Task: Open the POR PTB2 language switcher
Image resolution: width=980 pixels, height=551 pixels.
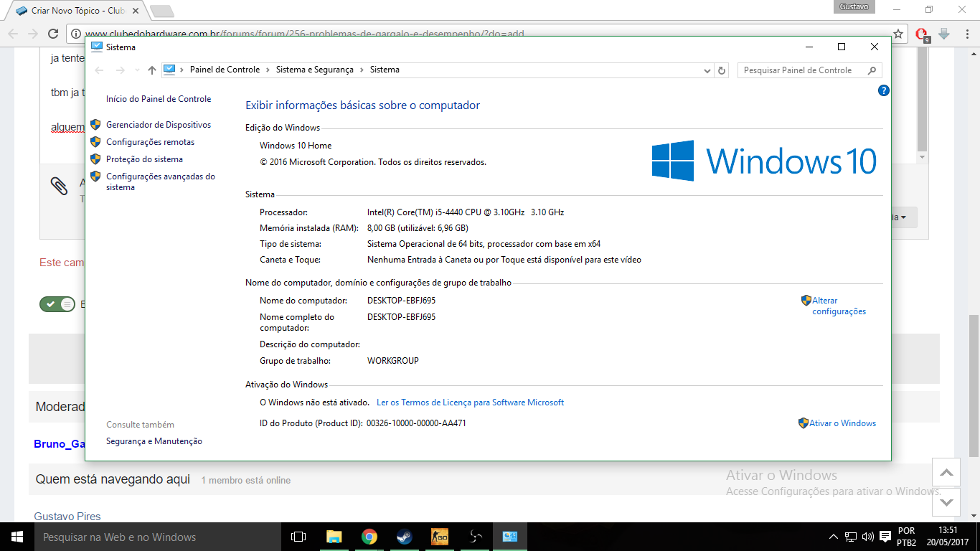Action: click(906, 537)
